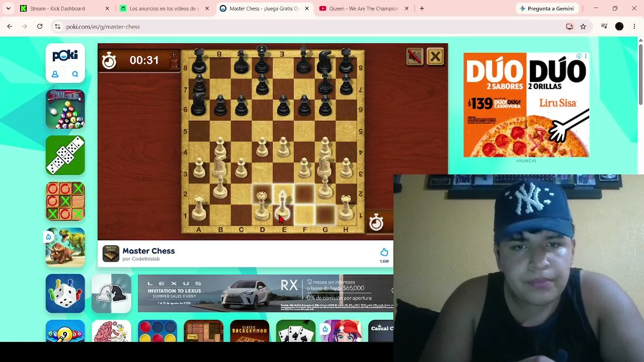Open the black and white knights chess thumbnail
The width and height of the screenshot is (644, 362).
tap(111, 294)
